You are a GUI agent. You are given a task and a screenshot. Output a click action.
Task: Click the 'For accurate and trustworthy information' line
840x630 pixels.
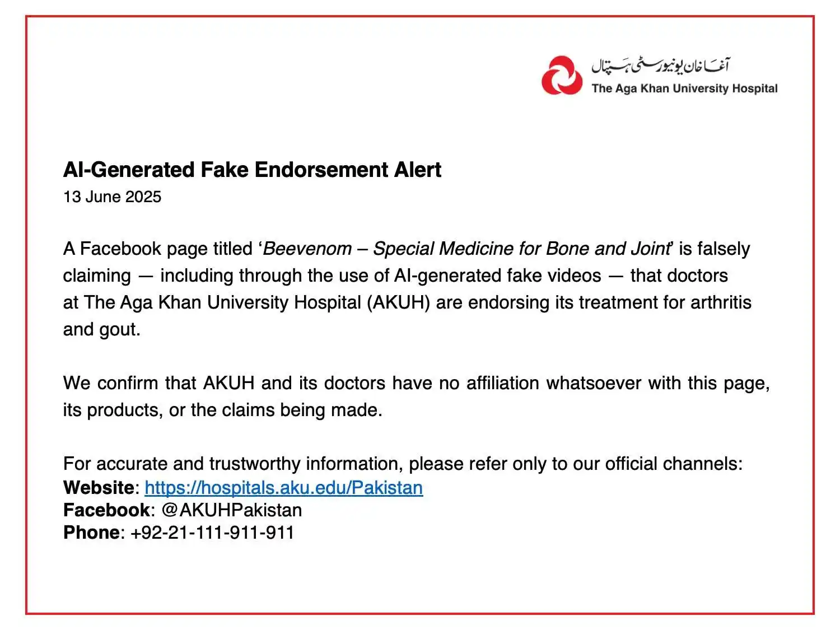[403, 464]
